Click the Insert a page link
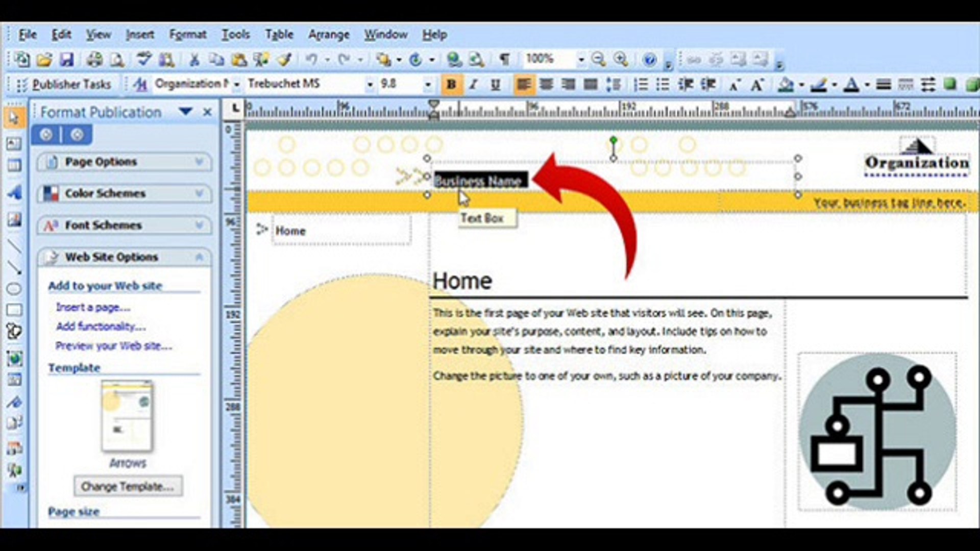 click(93, 307)
